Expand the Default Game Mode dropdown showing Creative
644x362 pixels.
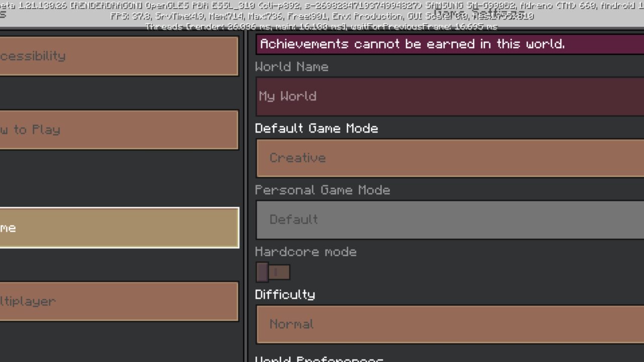450,158
